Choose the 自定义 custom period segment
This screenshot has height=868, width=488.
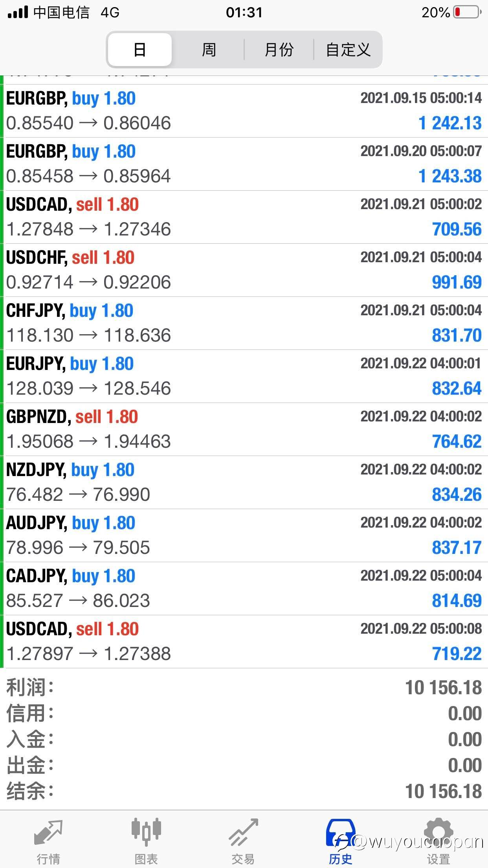click(348, 50)
